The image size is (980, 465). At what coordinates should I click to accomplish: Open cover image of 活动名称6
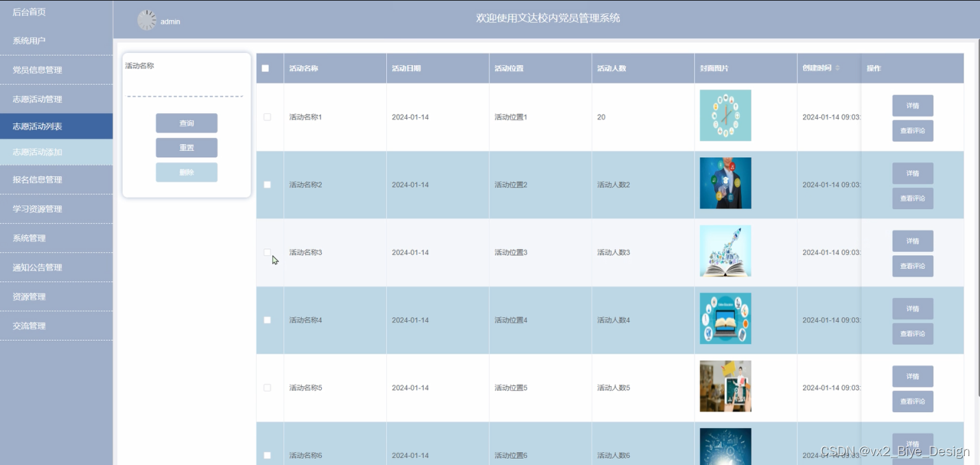tap(725, 446)
